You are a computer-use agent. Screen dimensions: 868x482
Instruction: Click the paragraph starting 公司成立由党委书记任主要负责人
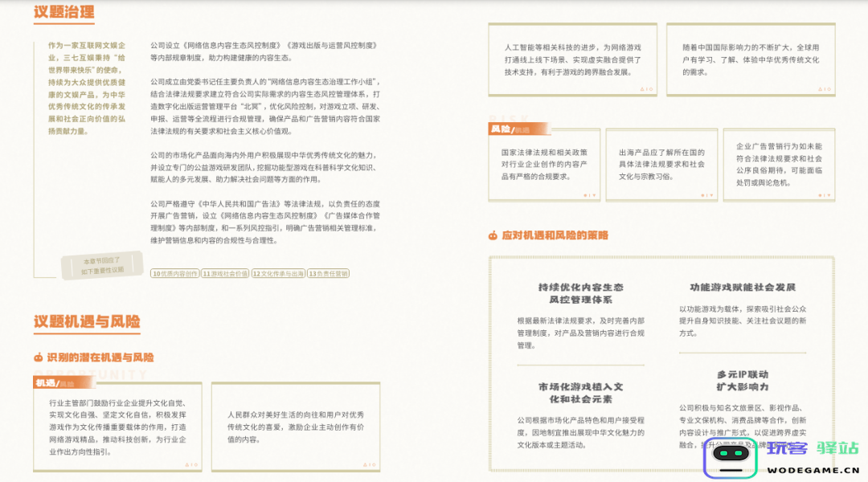coord(265,106)
